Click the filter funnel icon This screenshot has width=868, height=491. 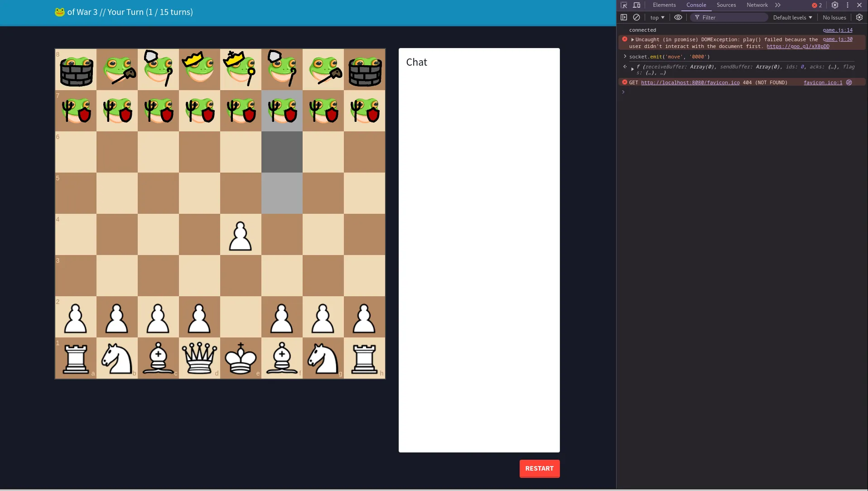(696, 17)
